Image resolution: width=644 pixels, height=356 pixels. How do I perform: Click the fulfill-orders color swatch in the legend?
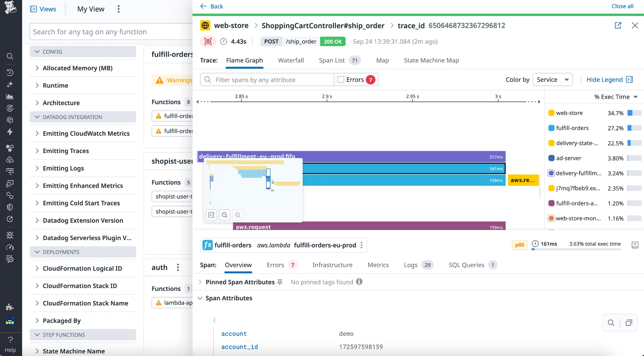pyautogui.click(x=552, y=128)
